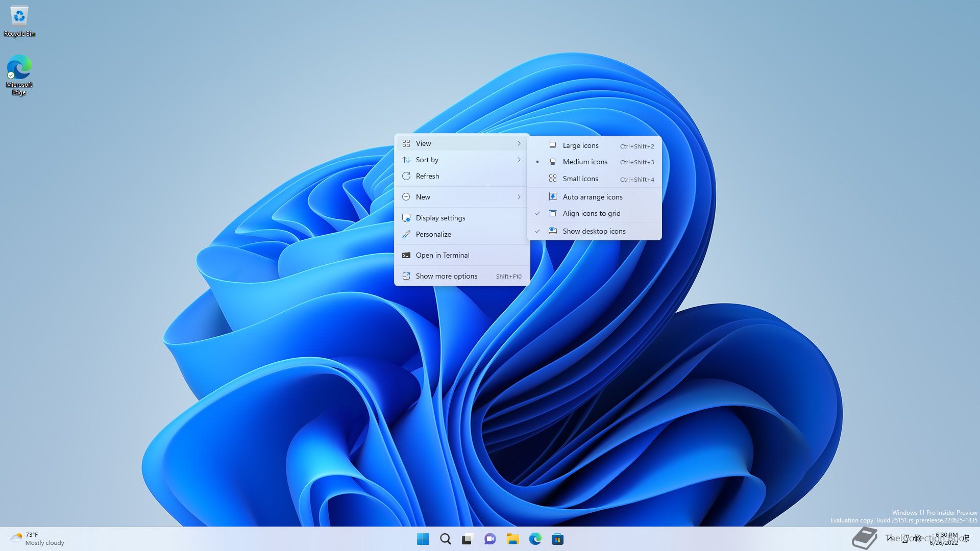The height and width of the screenshot is (551, 980).
Task: Expand the New submenu chevron
Action: 519,197
